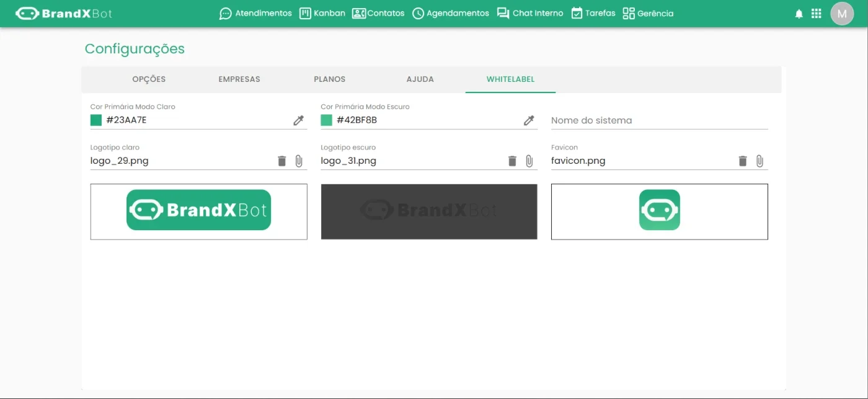Click the light mode color swatch #23AA7E
The height and width of the screenshot is (399, 868).
[96, 120]
